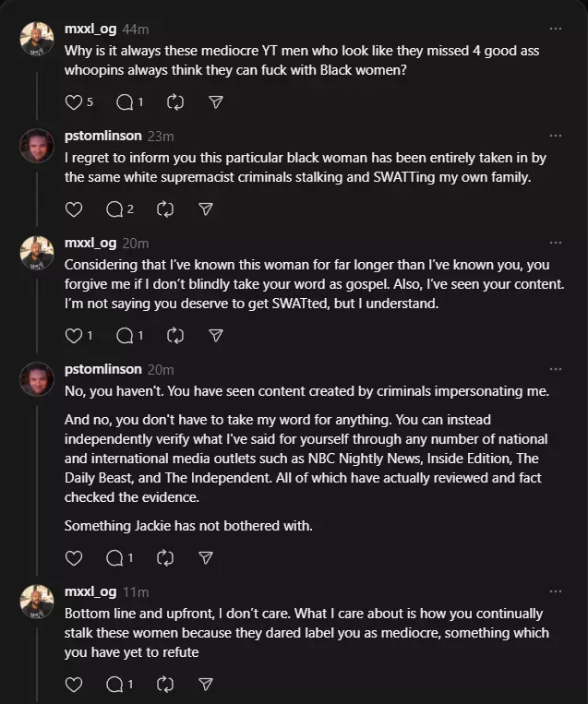Screen dimensions: 588x704
Task: Reply to mxxl_og's Bottom line post
Action: (x=114, y=685)
